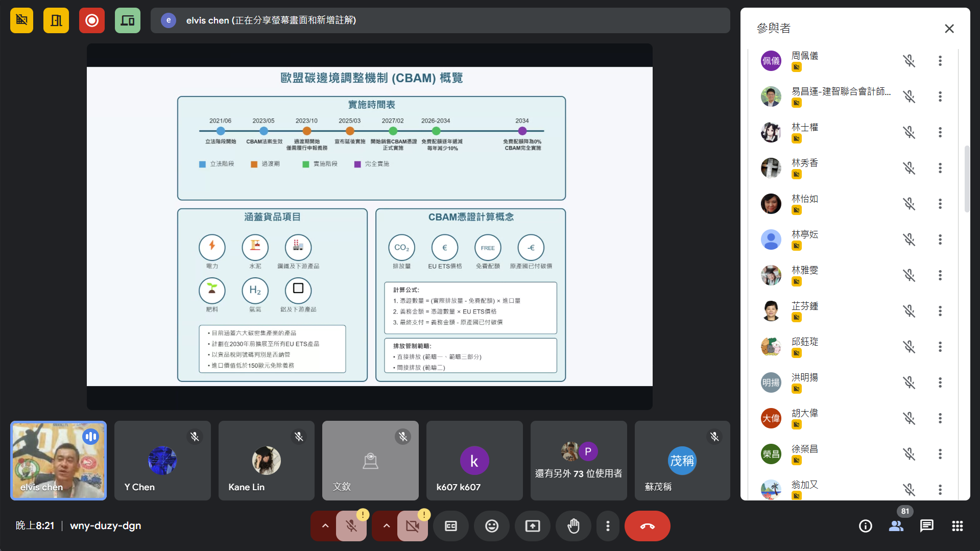Open the participants list showing 81 people
The image size is (980, 551).
[896, 526]
